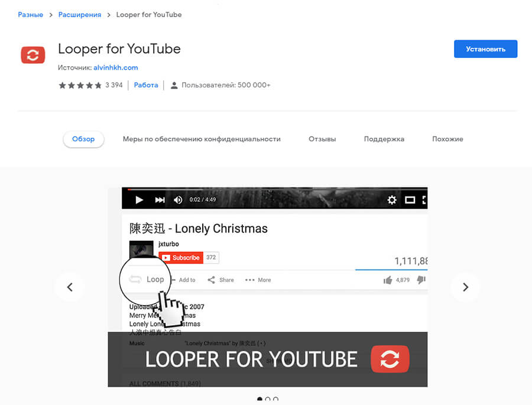Viewport: 532px width, 405px height.
Task: Click the red Looper extension logo icon
Action: click(x=33, y=55)
